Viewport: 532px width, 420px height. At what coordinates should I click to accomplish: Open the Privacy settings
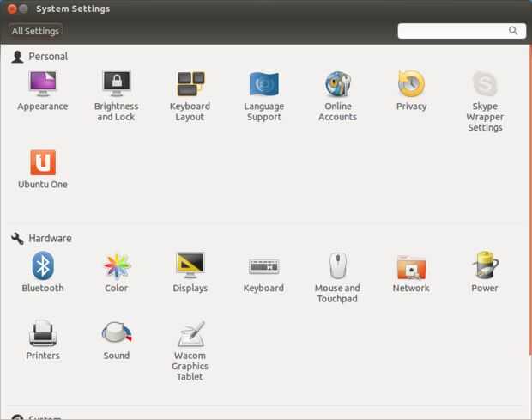pyautogui.click(x=411, y=90)
